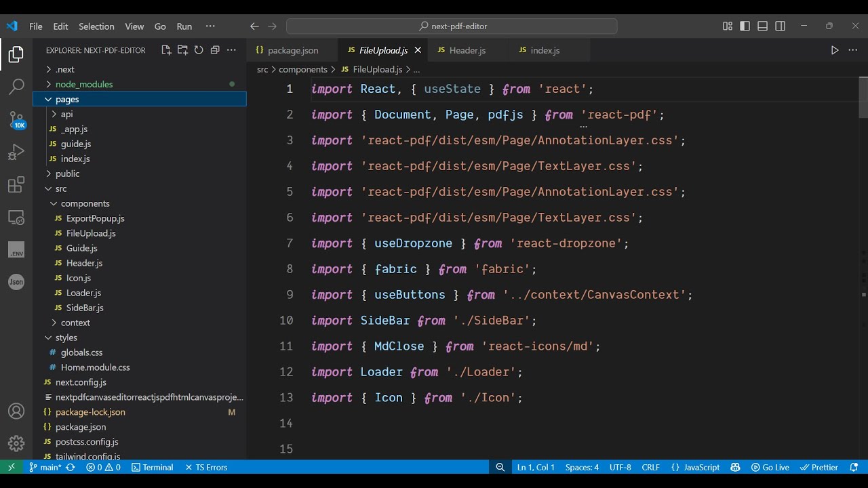This screenshot has height=488, width=868.
Task: Collapse the styles folder
Action: (x=140, y=338)
